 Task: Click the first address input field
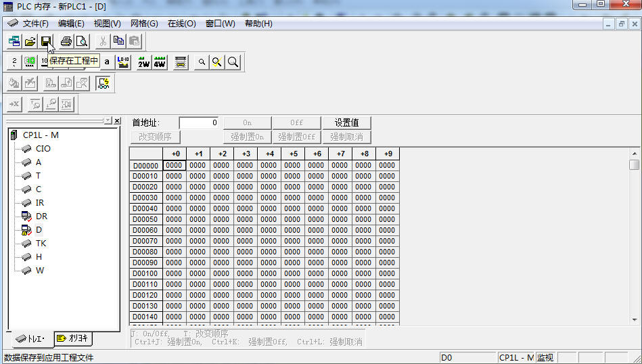pyautogui.click(x=199, y=122)
